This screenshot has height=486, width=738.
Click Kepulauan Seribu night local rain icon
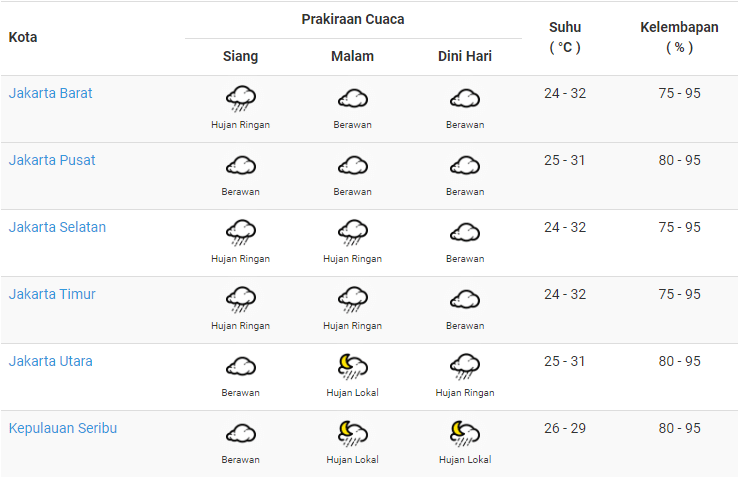click(352, 433)
